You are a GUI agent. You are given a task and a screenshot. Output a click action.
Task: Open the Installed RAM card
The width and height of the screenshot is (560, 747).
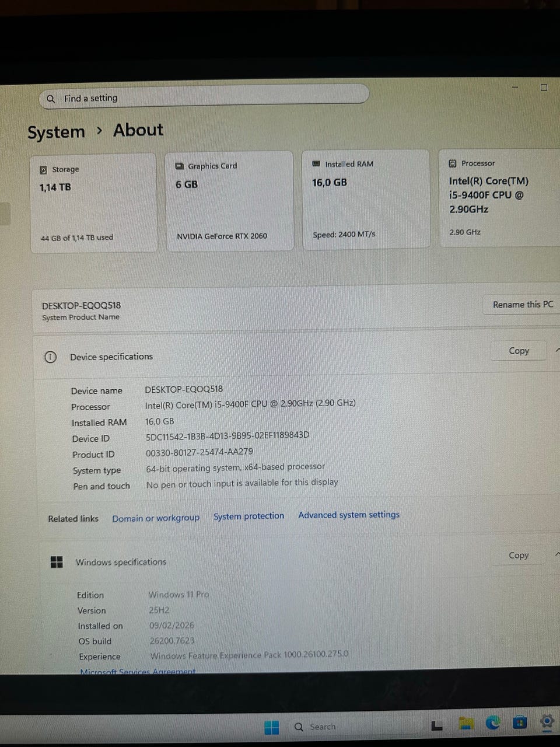[366, 199]
